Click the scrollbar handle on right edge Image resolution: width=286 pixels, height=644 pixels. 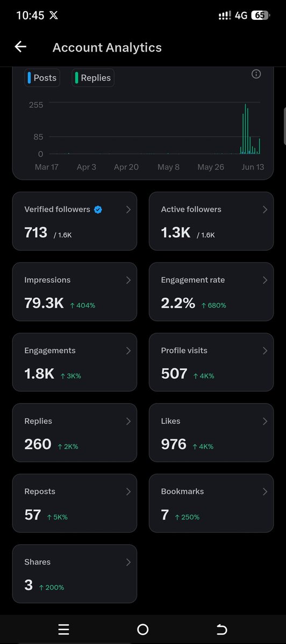click(x=284, y=127)
